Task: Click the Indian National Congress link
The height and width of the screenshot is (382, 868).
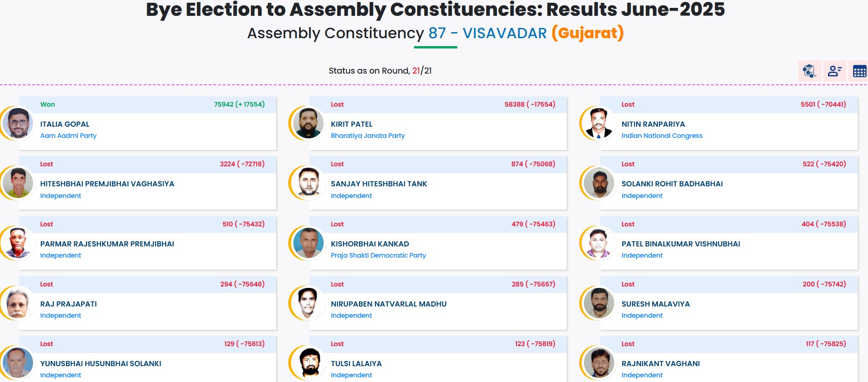Action: [x=662, y=136]
